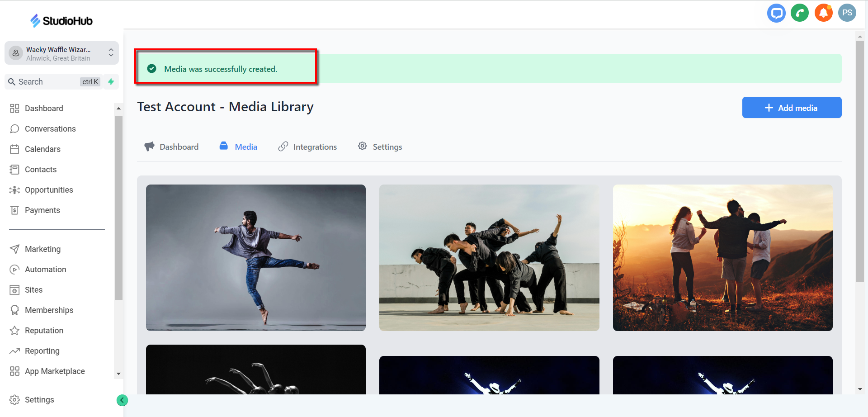Click the Marketing paper plane icon
This screenshot has height=417, width=868.
click(14, 249)
